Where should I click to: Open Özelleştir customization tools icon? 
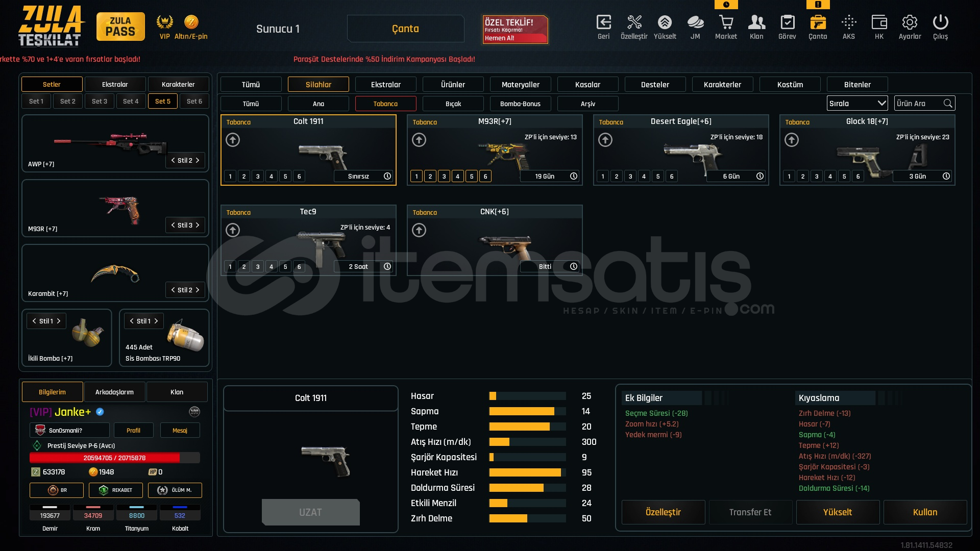[634, 22]
